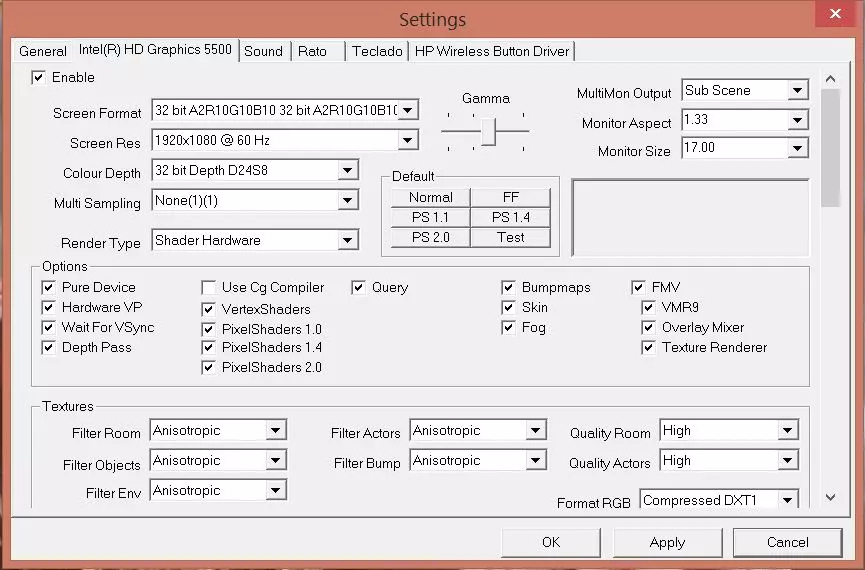Toggle the FMV checkbox

638,287
